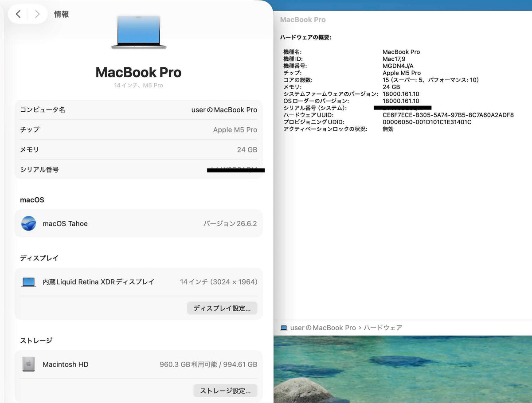Click the Macintosh HD drive icon
Image resolution: width=532 pixels, height=403 pixels.
click(x=29, y=364)
